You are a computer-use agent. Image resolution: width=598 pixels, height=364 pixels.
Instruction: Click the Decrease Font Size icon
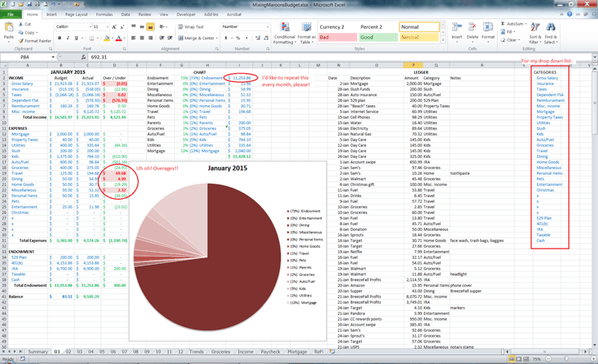tap(122, 26)
